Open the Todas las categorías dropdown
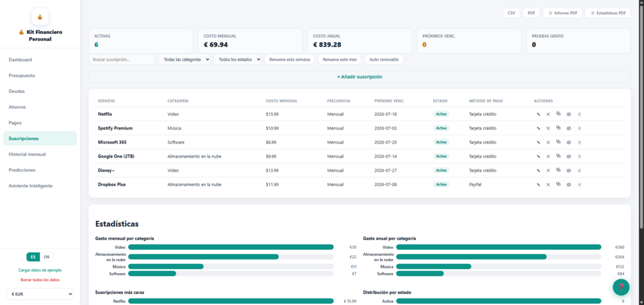 point(185,60)
